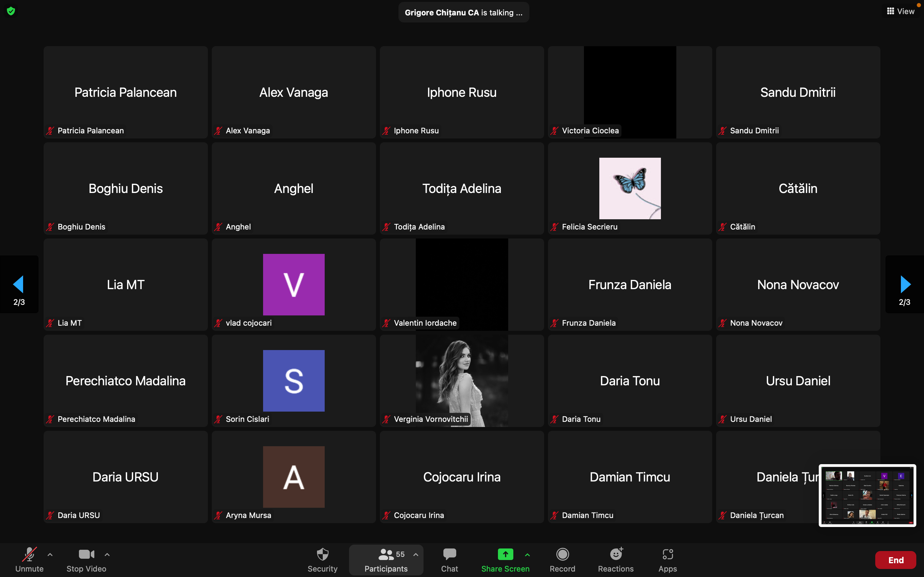Go to previous gallery page arrow

[x=19, y=284]
